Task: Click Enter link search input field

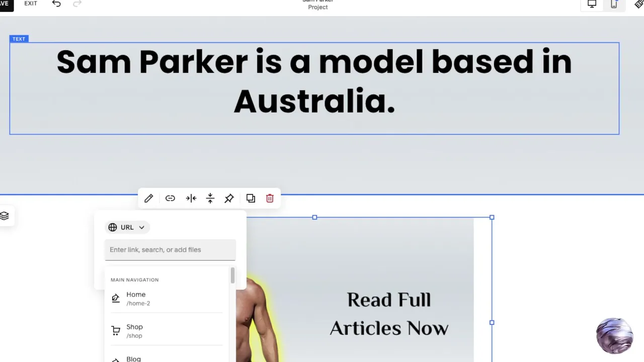Action: point(170,250)
